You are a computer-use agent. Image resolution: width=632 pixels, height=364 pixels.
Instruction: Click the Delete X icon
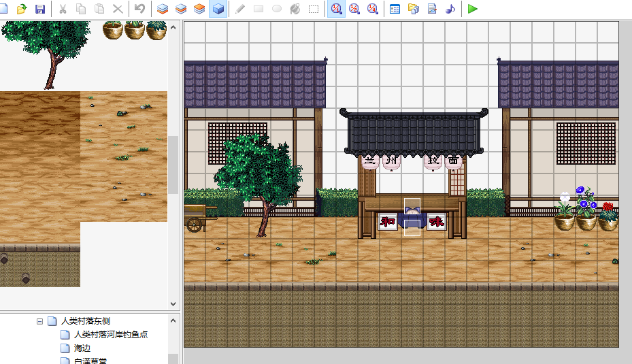tap(118, 8)
